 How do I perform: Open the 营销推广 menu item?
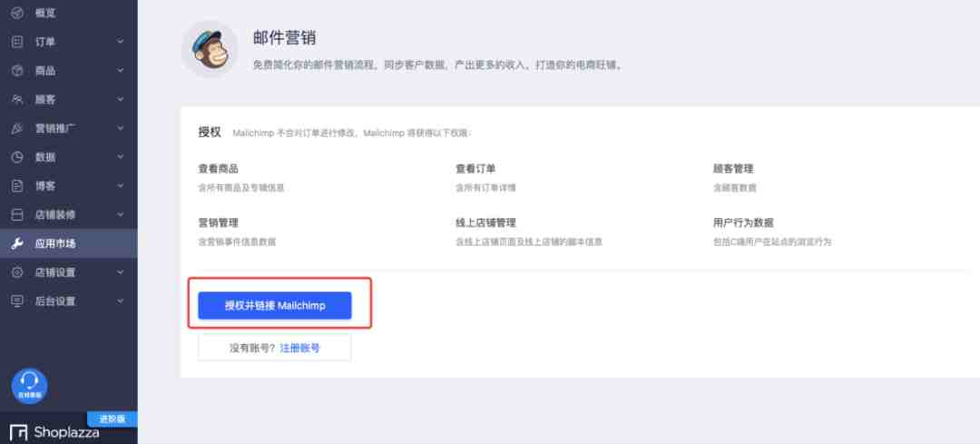[x=69, y=128]
